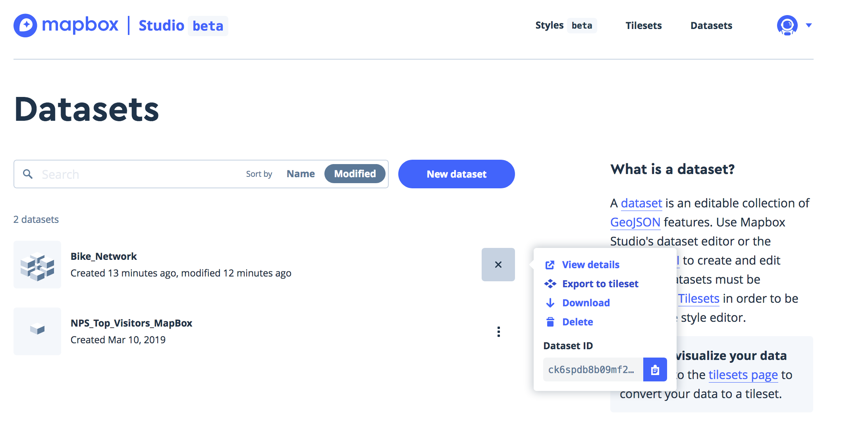Sort datasets by Name
The height and width of the screenshot is (441, 868).
coord(301,174)
